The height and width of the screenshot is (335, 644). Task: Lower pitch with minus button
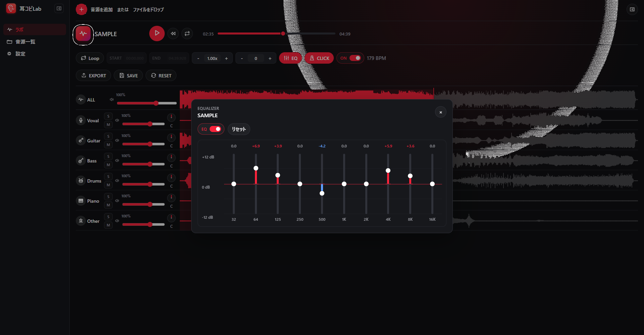(x=242, y=58)
